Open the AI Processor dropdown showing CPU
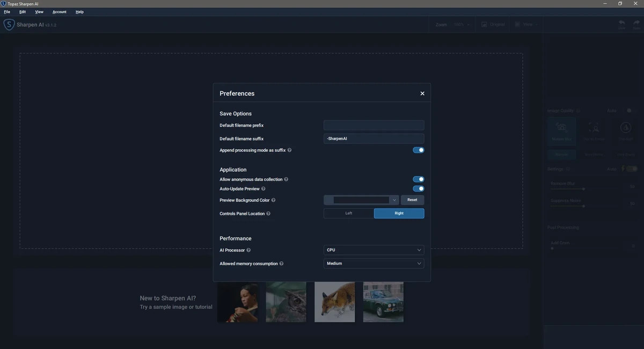644x349 pixels. [374, 250]
